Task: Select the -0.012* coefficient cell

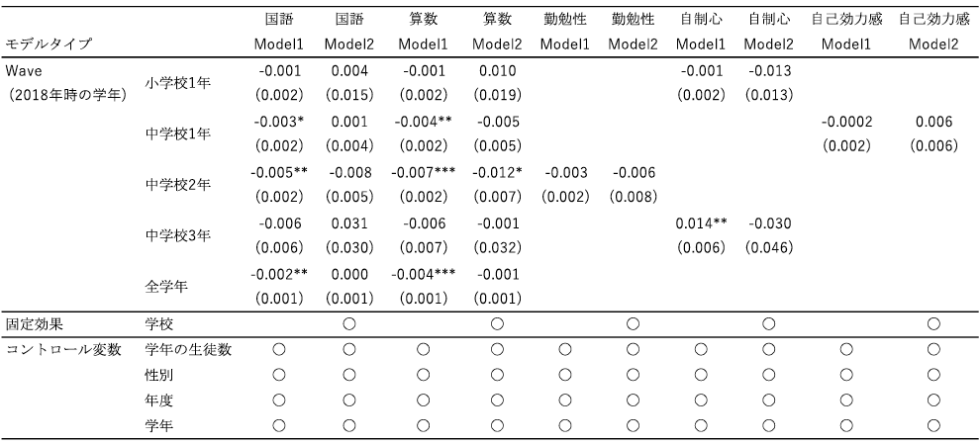Action: point(497,172)
